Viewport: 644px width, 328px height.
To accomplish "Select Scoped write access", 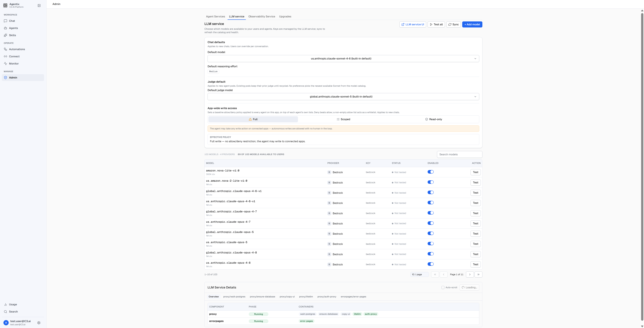I will [343, 119].
